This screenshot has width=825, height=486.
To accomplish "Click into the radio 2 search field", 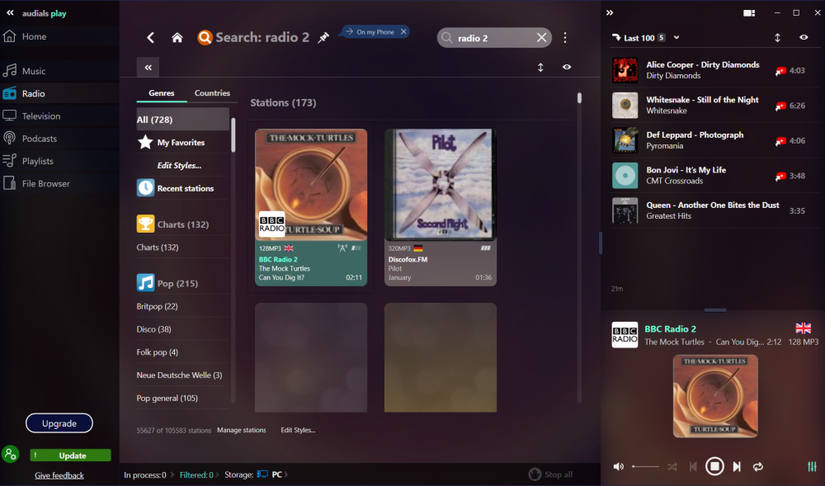I will [x=492, y=38].
